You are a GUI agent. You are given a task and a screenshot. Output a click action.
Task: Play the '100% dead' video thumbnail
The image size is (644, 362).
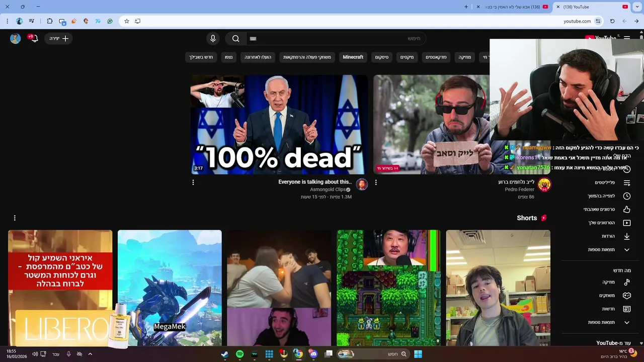(279, 125)
